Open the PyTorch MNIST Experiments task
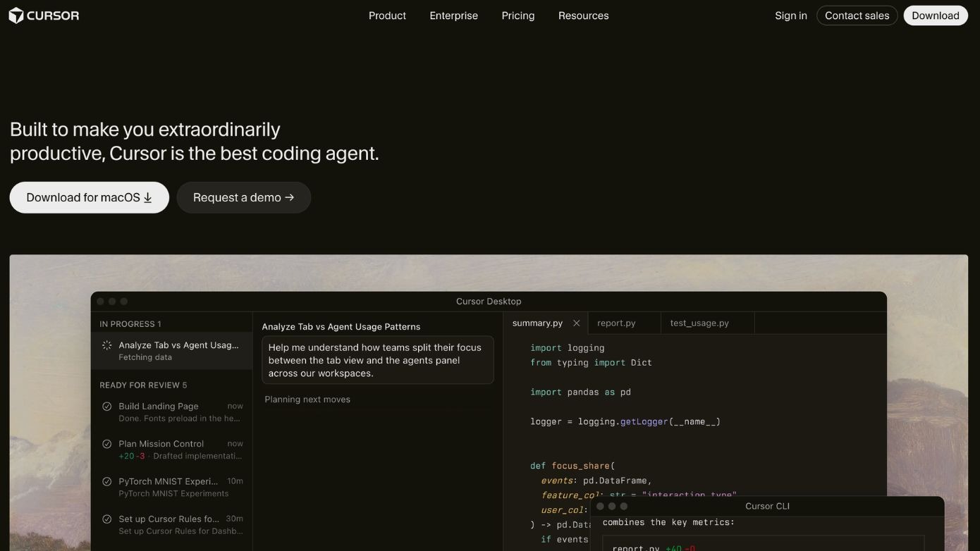 point(171,487)
